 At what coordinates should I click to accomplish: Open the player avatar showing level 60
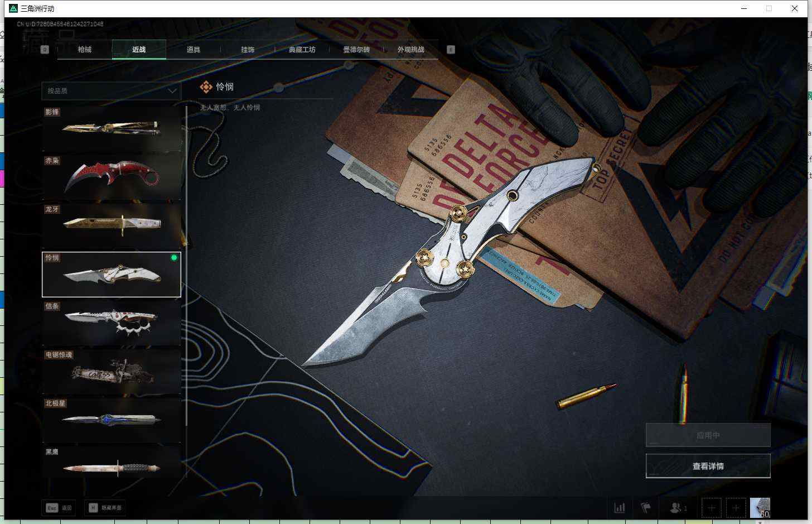click(x=760, y=508)
